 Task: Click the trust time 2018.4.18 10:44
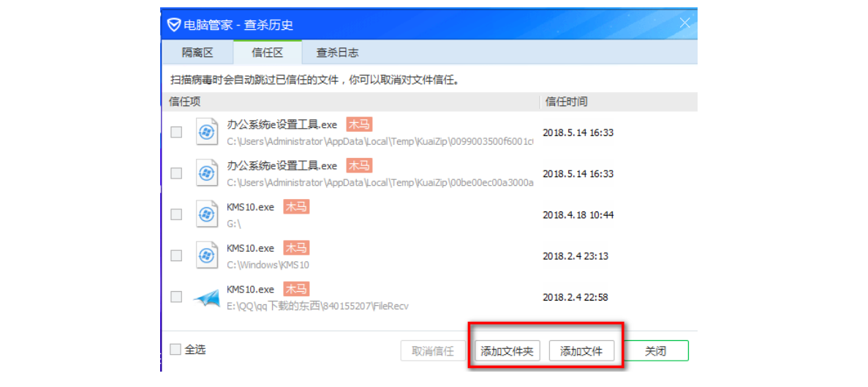coord(578,215)
